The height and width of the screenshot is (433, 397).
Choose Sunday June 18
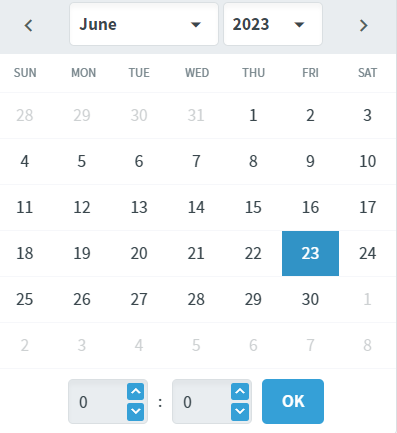coord(25,253)
